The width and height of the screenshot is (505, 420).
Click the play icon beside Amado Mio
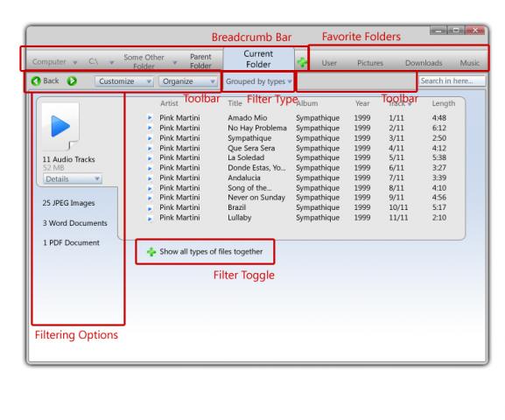(150, 118)
